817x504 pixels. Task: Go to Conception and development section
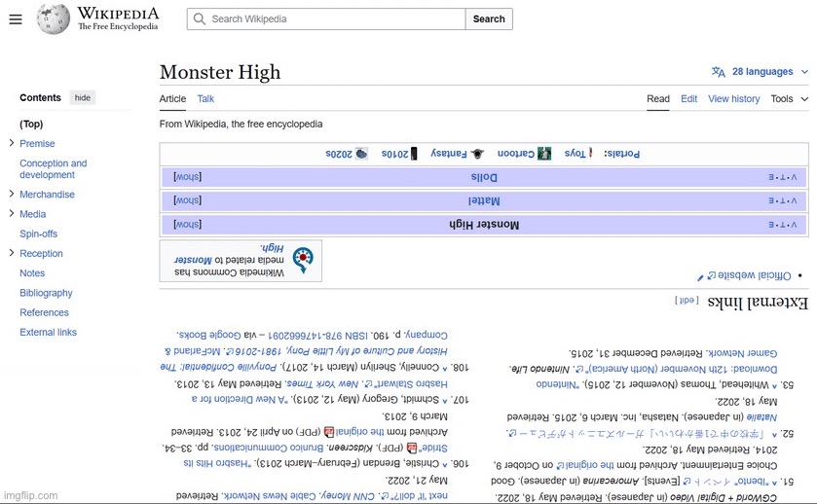54,169
